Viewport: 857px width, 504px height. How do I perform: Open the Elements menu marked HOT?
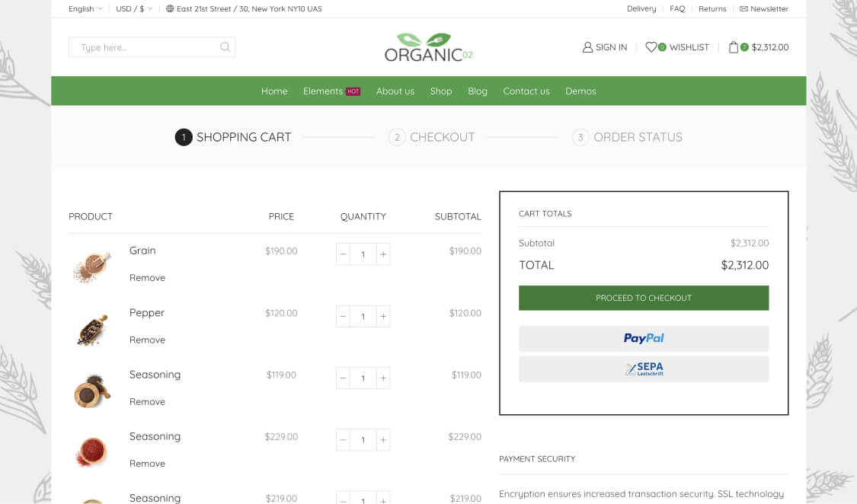(331, 91)
